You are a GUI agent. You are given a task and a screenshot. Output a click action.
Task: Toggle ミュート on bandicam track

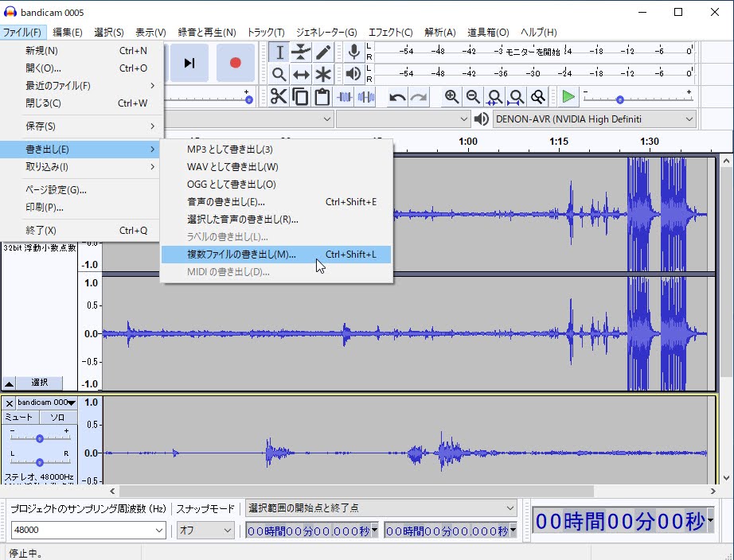(x=20, y=418)
